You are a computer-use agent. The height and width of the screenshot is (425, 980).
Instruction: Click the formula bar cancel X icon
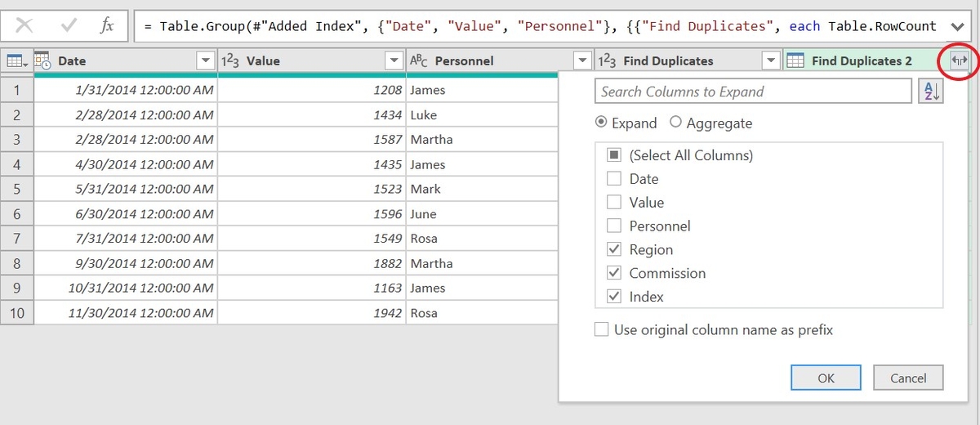pyautogui.click(x=24, y=25)
